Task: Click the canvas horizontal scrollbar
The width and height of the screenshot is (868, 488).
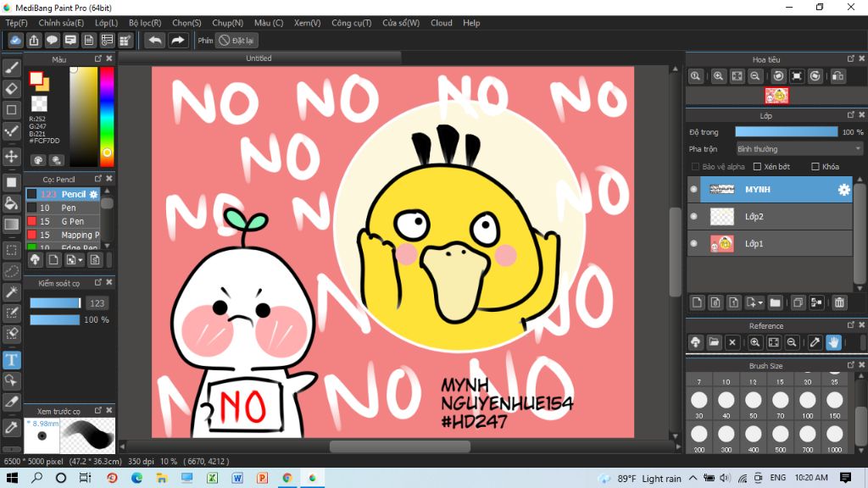Action: (x=400, y=446)
